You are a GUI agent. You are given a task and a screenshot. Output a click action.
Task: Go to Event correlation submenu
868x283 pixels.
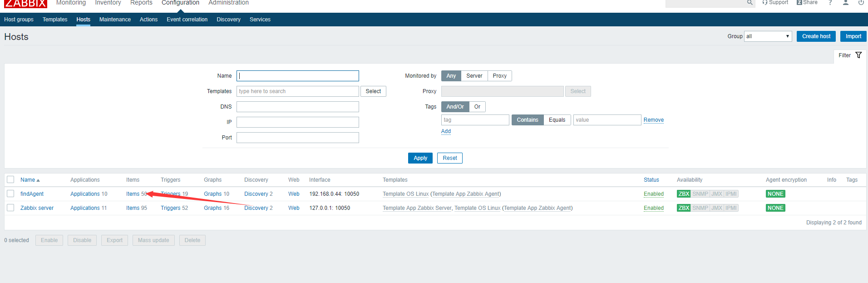click(187, 20)
